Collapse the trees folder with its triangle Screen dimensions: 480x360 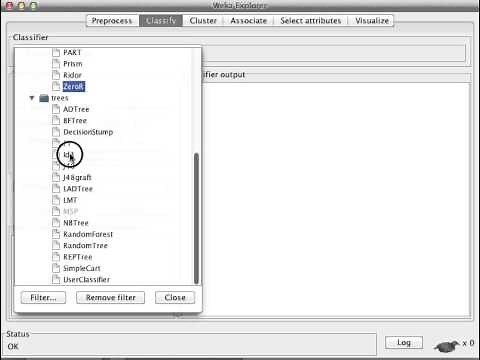click(32, 98)
